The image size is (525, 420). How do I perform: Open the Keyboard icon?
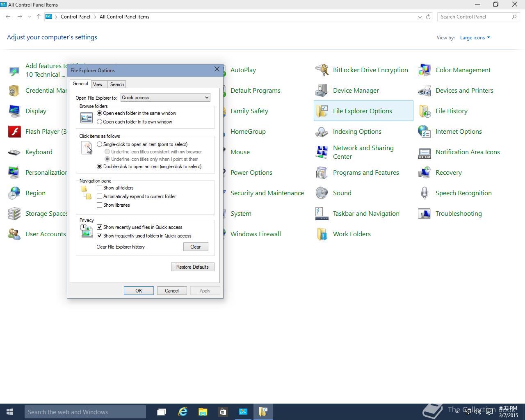click(x=14, y=152)
